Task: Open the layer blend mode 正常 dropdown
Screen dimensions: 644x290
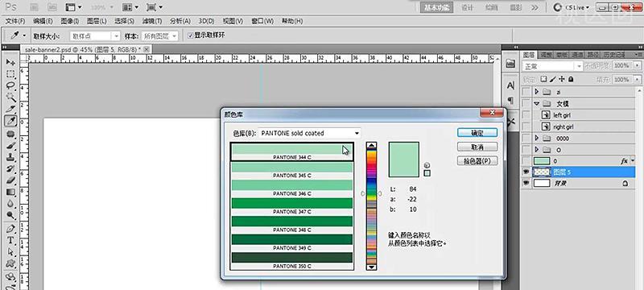Action: coord(552,66)
